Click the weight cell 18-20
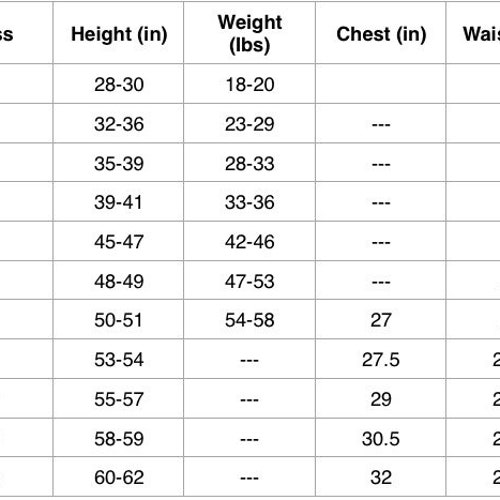This screenshot has width=500, height=500. [x=250, y=84]
